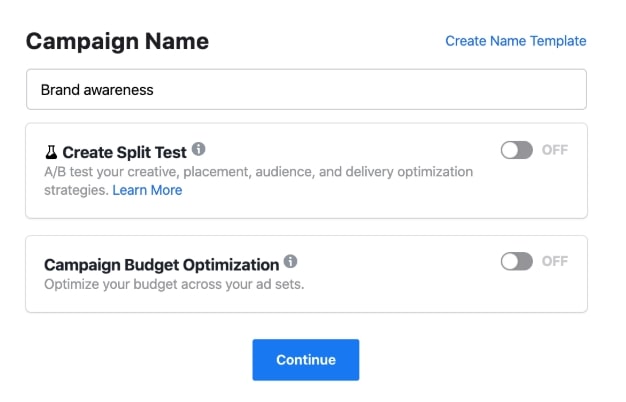
Task: Turn on Campaign Budget Optimization toggle
Action: tap(517, 261)
